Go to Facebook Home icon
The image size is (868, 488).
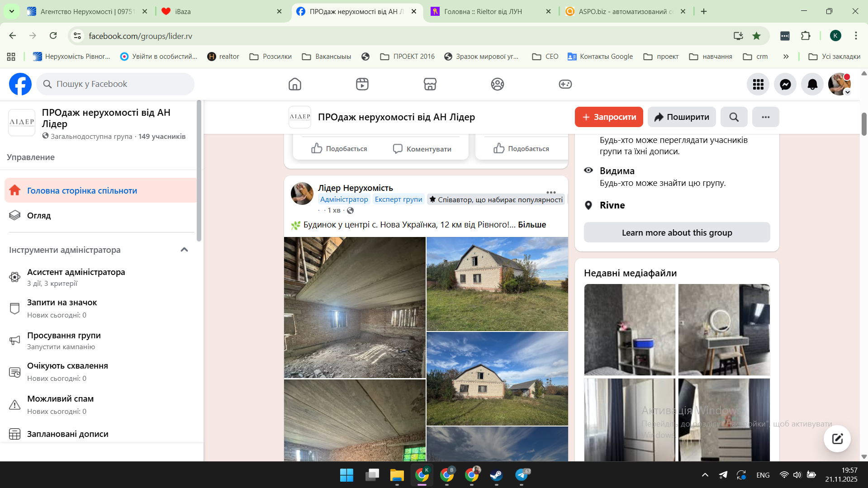click(294, 84)
